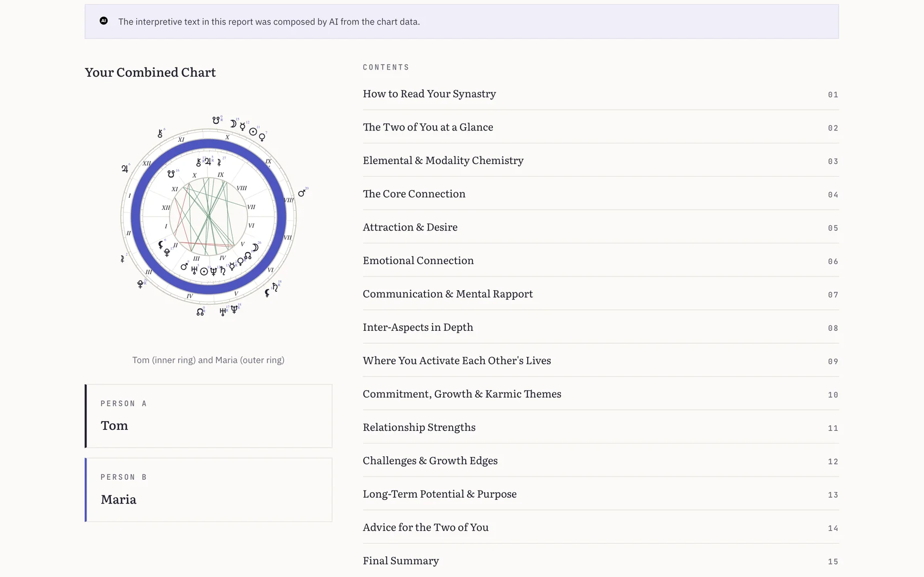This screenshot has height=577, width=924.
Task: Open Elemental & Modality Chemistry chapter
Action: [x=601, y=160]
